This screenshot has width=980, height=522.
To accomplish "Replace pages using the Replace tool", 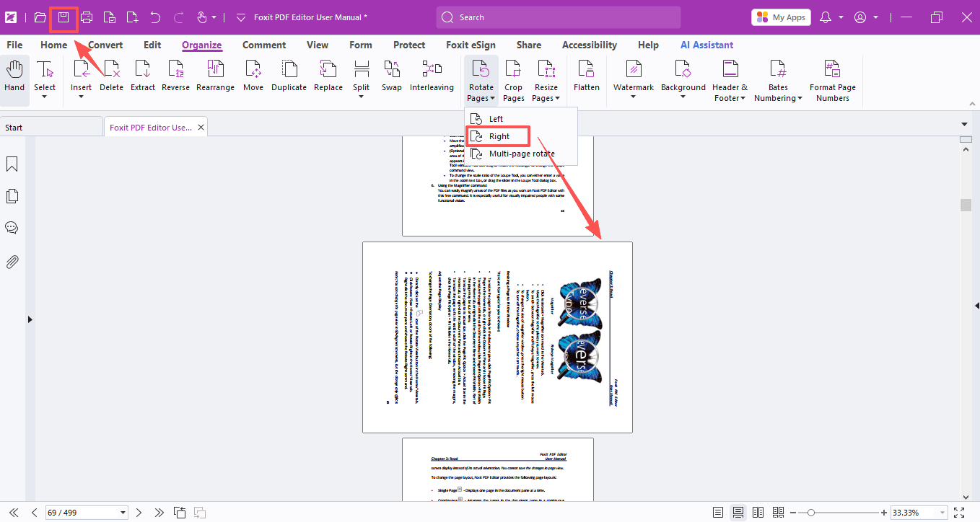I will (x=328, y=77).
